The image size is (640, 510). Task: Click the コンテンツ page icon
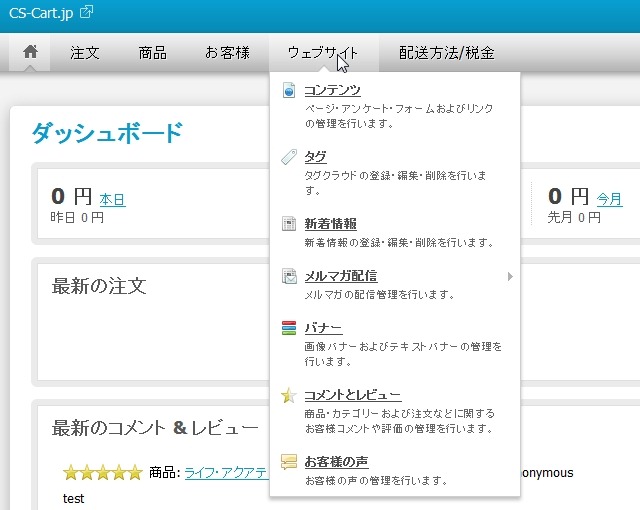pos(288,91)
